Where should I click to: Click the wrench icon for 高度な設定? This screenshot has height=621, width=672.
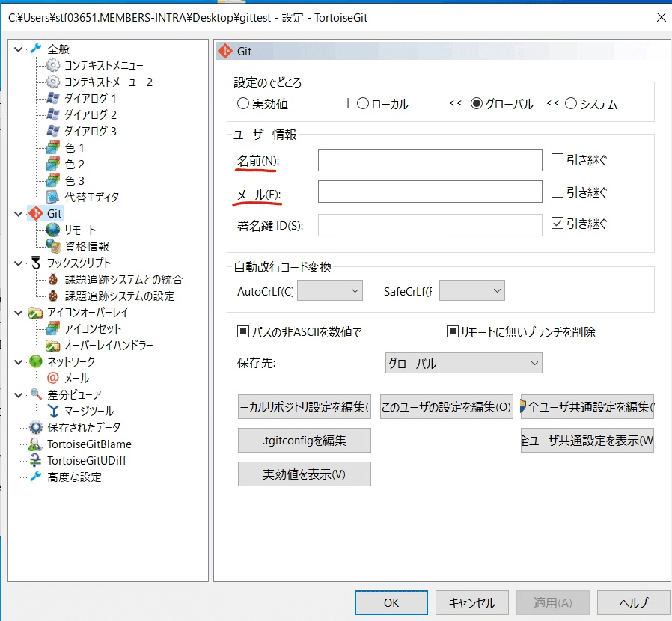point(36,477)
